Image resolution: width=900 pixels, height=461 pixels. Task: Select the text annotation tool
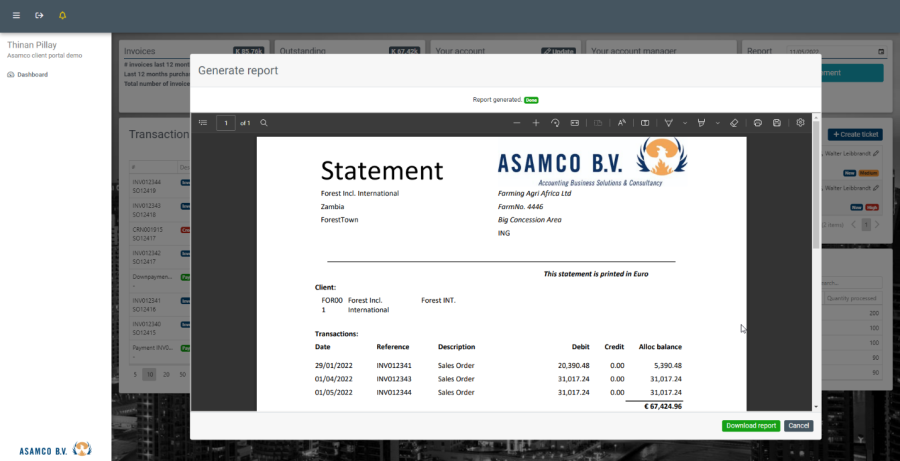(x=621, y=123)
